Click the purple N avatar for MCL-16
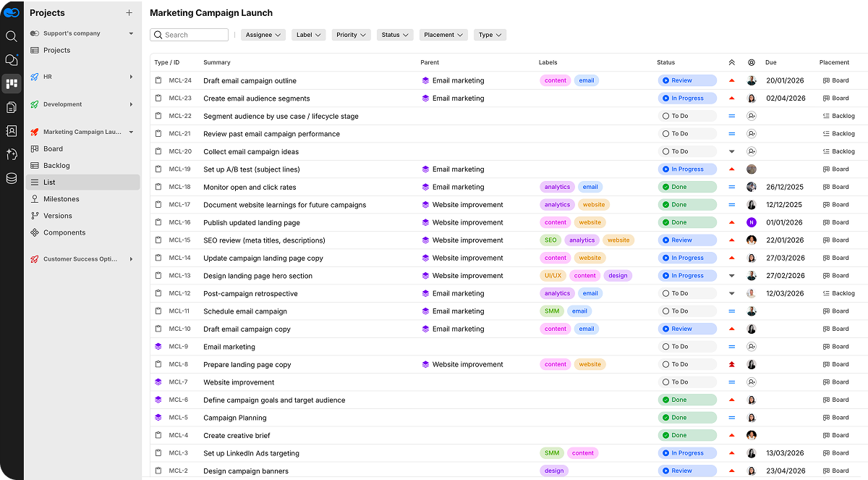The width and height of the screenshot is (868, 480). click(x=752, y=222)
